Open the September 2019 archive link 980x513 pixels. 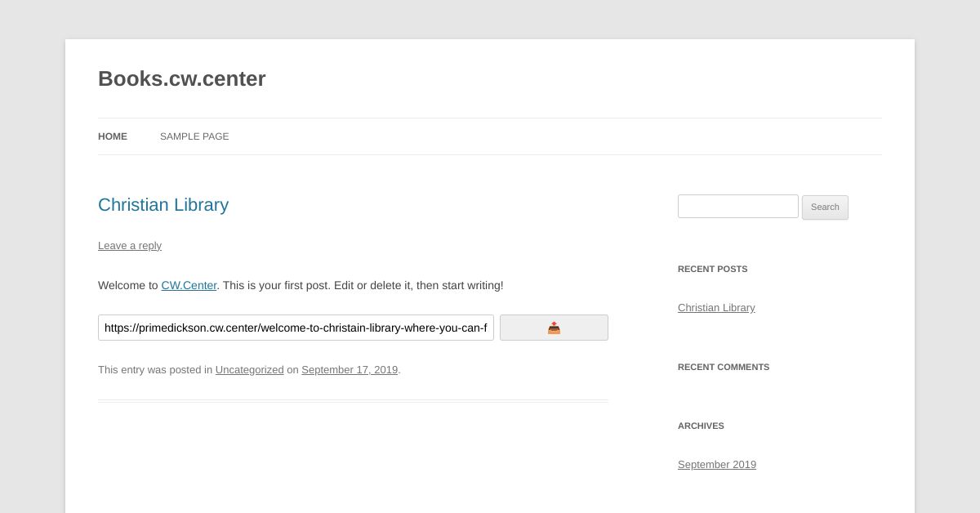[x=717, y=465]
